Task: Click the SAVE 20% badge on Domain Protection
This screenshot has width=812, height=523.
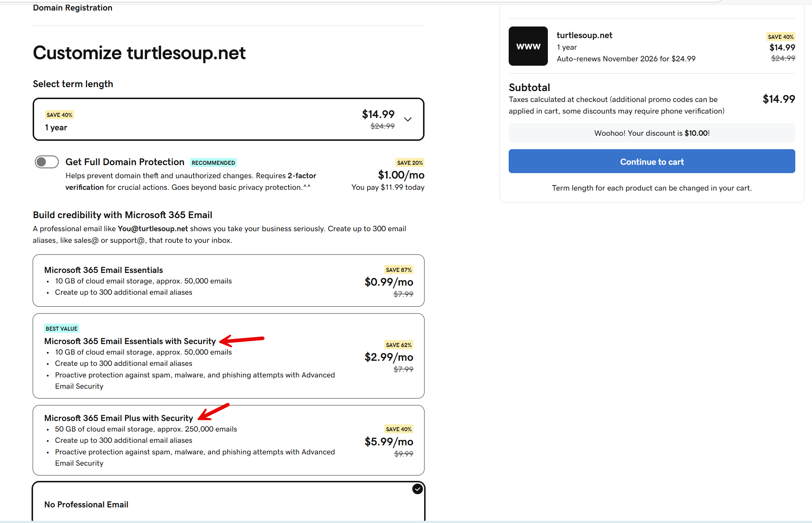Action: coord(410,163)
